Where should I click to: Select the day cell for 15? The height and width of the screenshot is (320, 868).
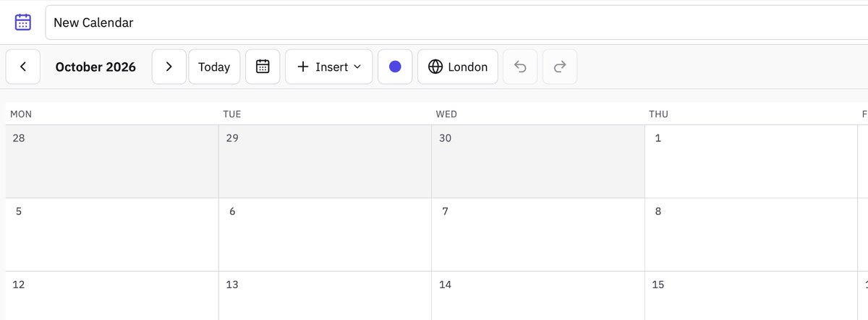[751, 296]
